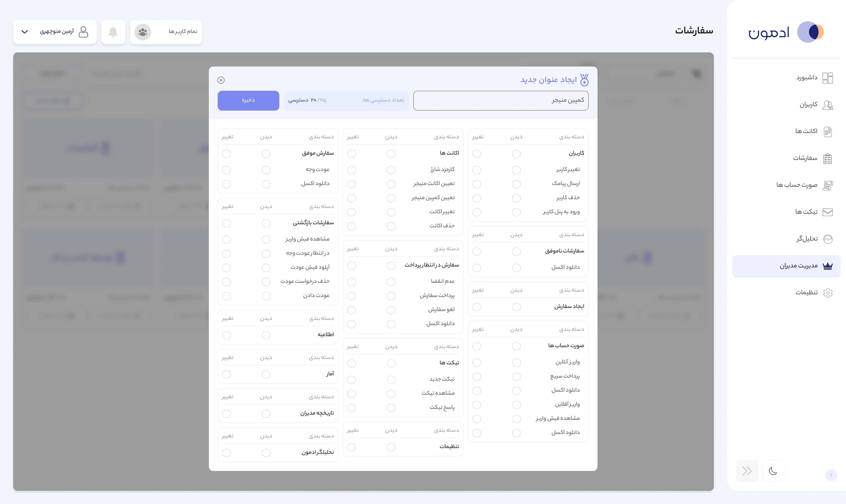The width and height of the screenshot is (846, 504).
Task: Enable دیدن for ورود به پنل کاربر
Action: (516, 212)
